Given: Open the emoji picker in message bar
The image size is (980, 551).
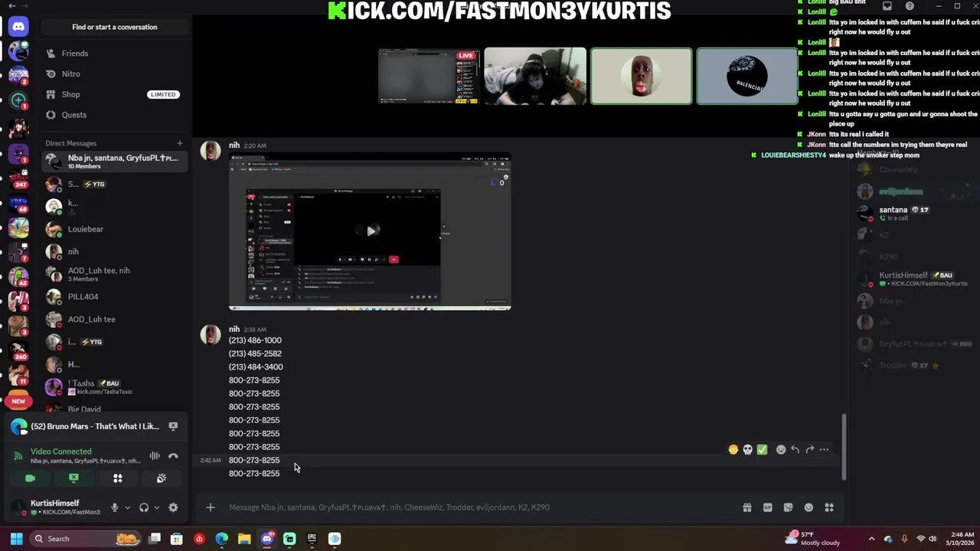Looking at the screenshot, I should click(808, 507).
